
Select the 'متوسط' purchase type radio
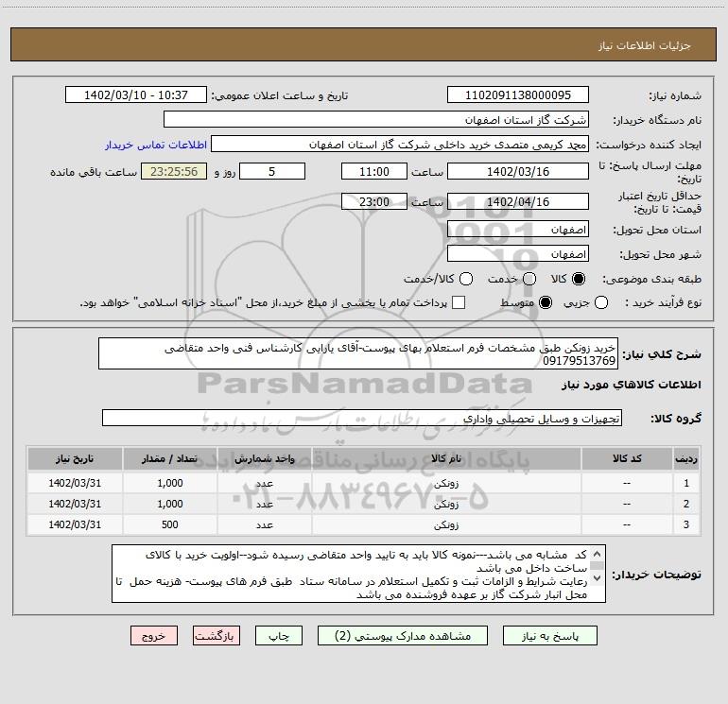(546, 302)
